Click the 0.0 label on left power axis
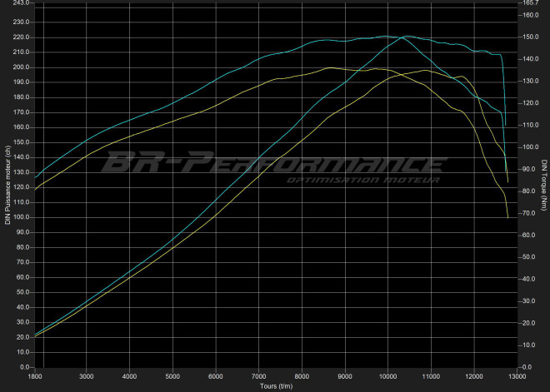The width and height of the screenshot is (550, 392). point(24,367)
